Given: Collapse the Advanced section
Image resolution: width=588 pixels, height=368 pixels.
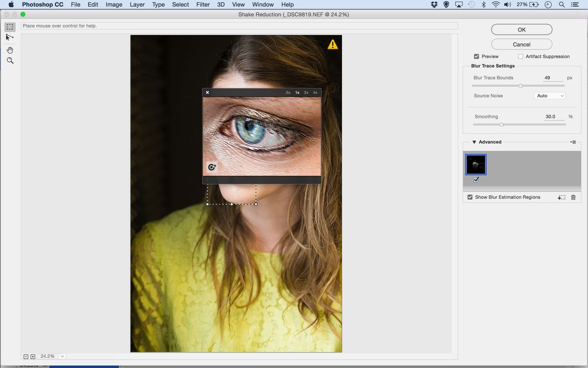Looking at the screenshot, I should [x=474, y=142].
